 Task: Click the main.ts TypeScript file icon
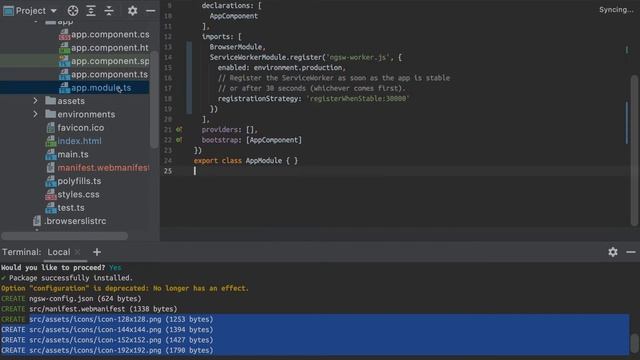(x=51, y=155)
